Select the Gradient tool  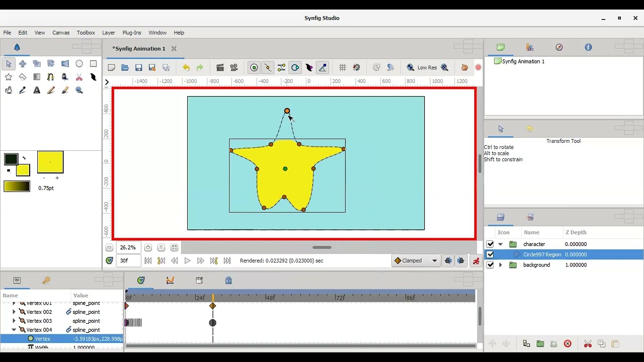(x=37, y=77)
